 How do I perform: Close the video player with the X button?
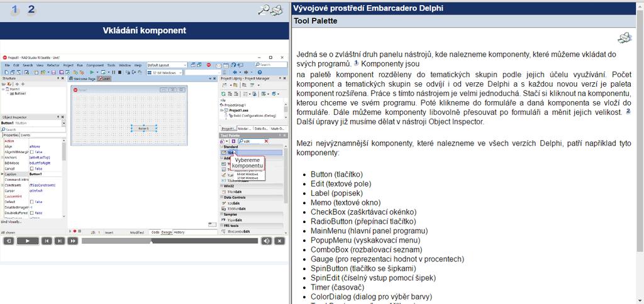279,241
